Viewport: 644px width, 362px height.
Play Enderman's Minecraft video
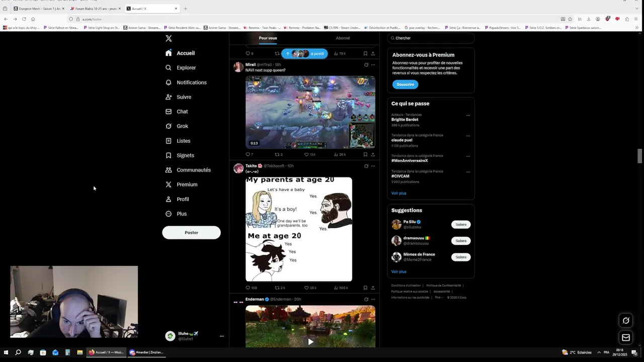tap(310, 342)
